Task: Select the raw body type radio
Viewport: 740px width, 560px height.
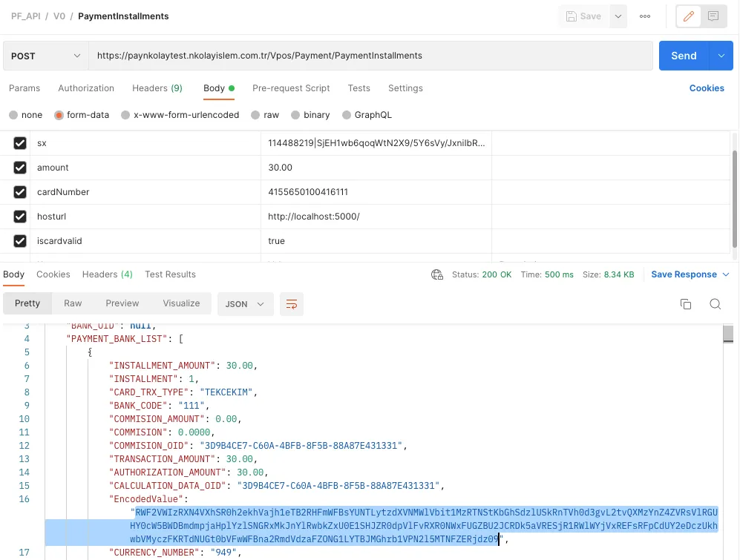Action: tap(255, 115)
